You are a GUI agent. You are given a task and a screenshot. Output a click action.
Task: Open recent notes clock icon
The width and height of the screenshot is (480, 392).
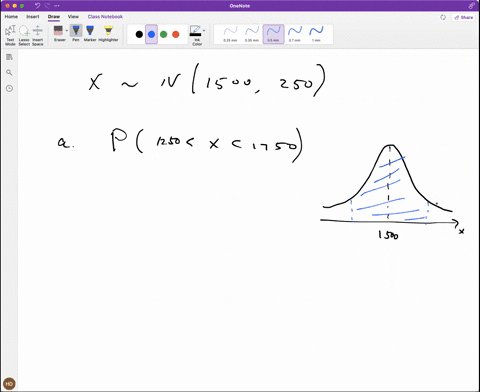9,88
